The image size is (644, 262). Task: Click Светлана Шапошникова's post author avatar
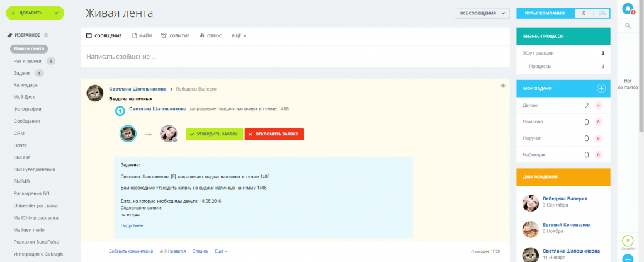(95, 93)
